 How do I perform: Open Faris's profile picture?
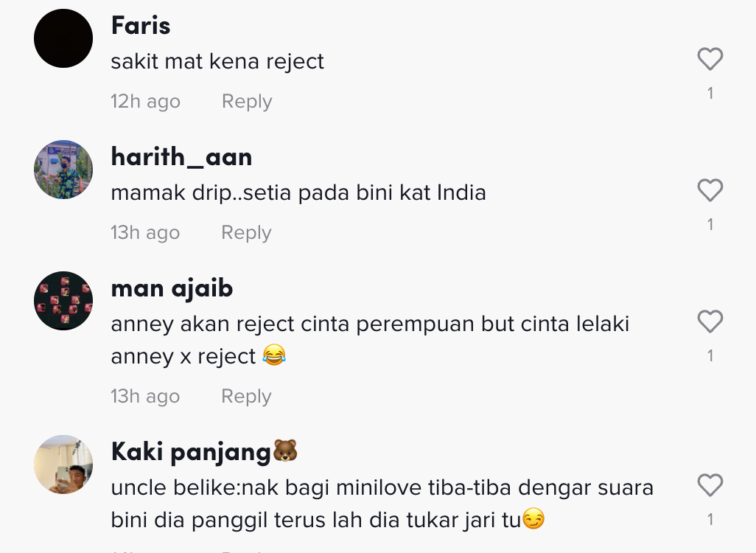63,38
